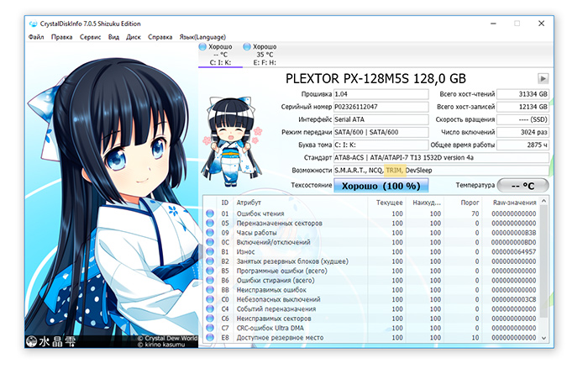This screenshot has width=588, height=369.
Task: Click the status icon for Занятых резервных блоков row
Action: [210, 261]
